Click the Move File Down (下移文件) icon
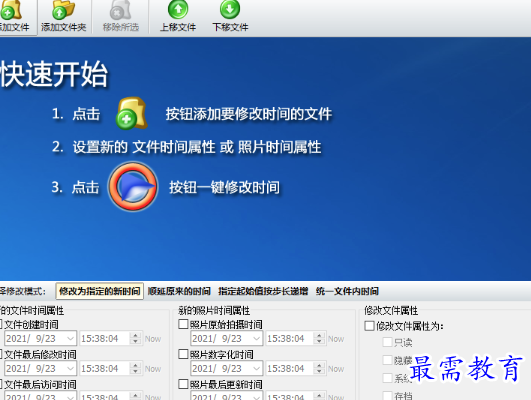 click(230, 9)
